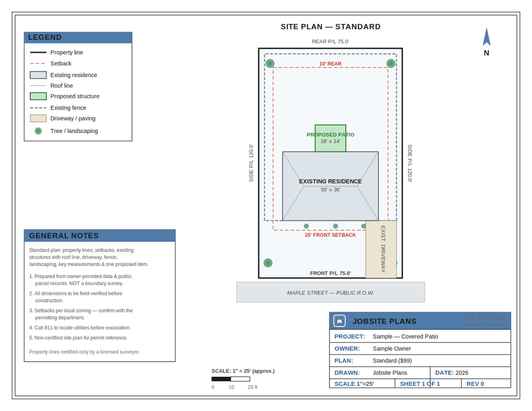Click the '20 ft' scale bar tick label

tap(252, 387)
